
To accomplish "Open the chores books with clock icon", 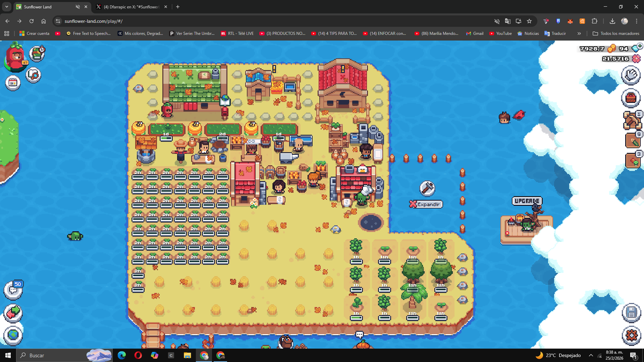I will point(37,53).
